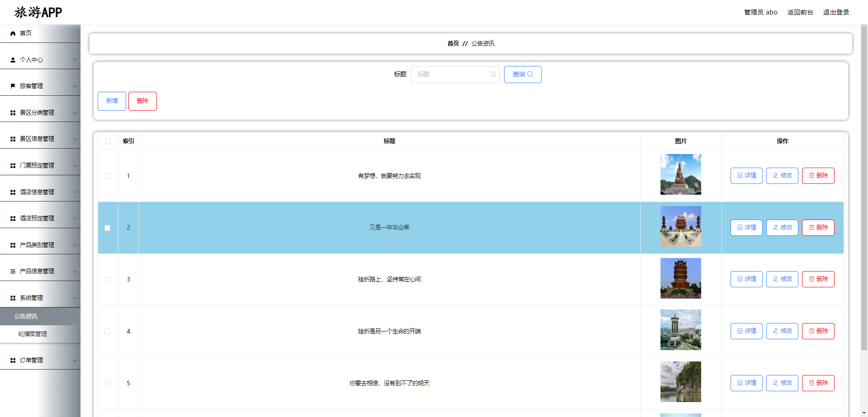The width and height of the screenshot is (868, 417).
Task: Click the pencil icon in row 3's 修改 button
Action: 775,279
